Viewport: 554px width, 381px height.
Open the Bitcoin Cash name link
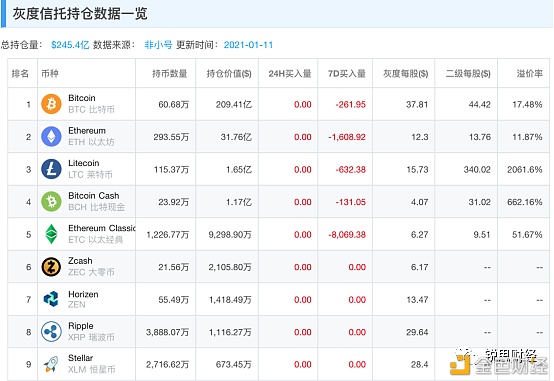(94, 195)
